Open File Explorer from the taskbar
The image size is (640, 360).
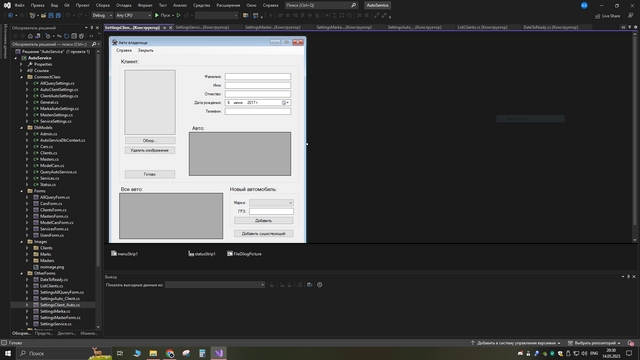coord(153,353)
